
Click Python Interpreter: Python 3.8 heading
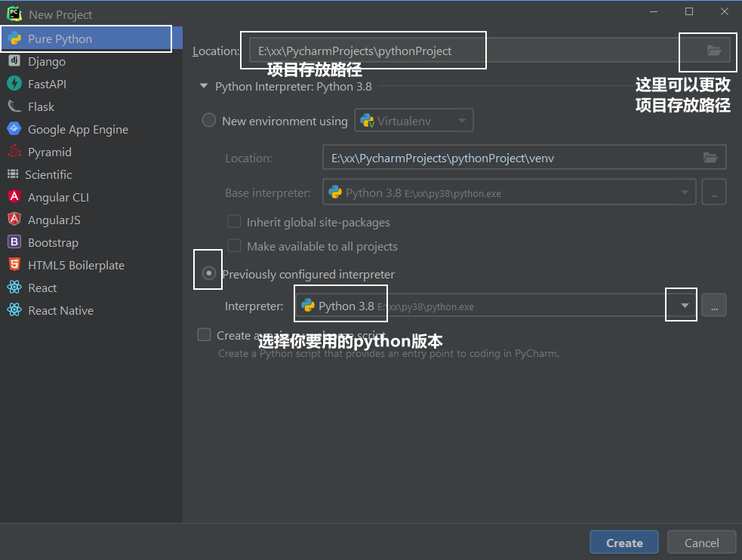[294, 87]
